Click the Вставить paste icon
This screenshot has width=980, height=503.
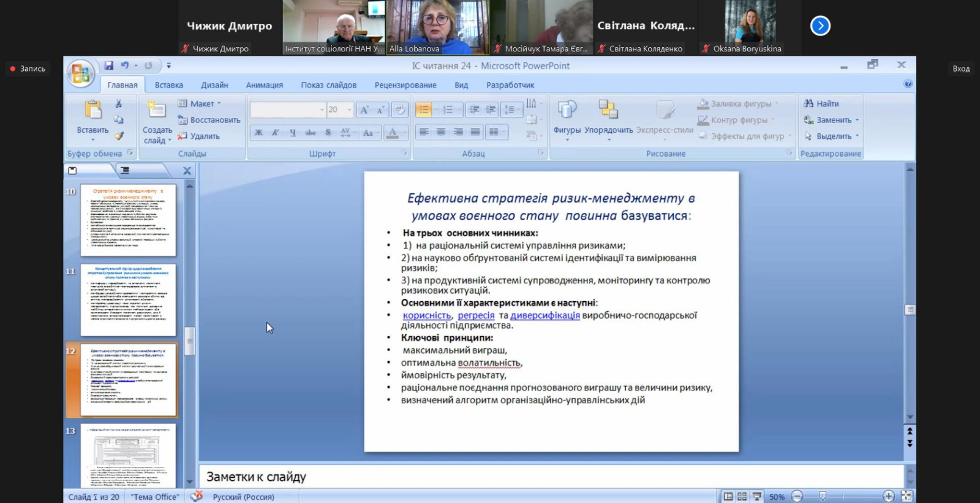pos(92,110)
